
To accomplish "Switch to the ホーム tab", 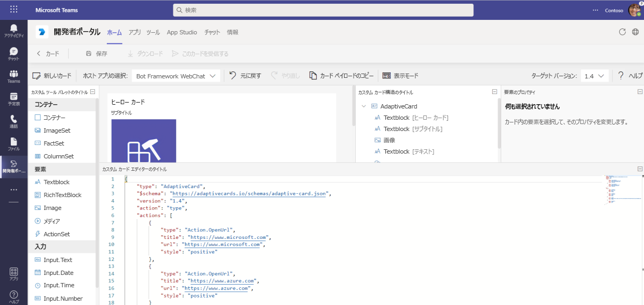I will [114, 32].
